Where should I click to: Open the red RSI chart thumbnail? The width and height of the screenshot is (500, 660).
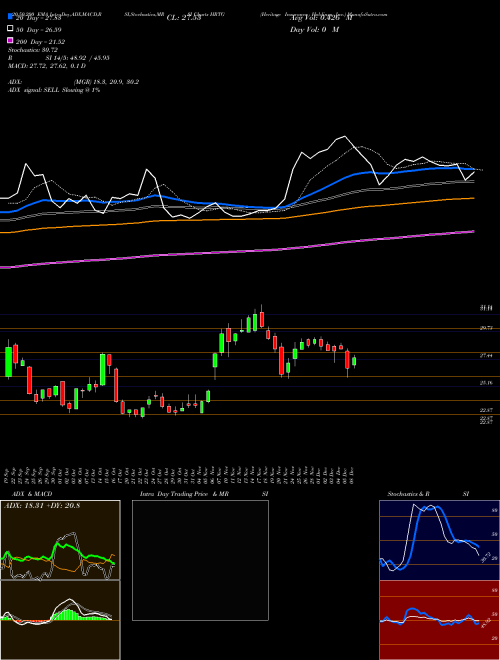pyautogui.click(x=439, y=620)
